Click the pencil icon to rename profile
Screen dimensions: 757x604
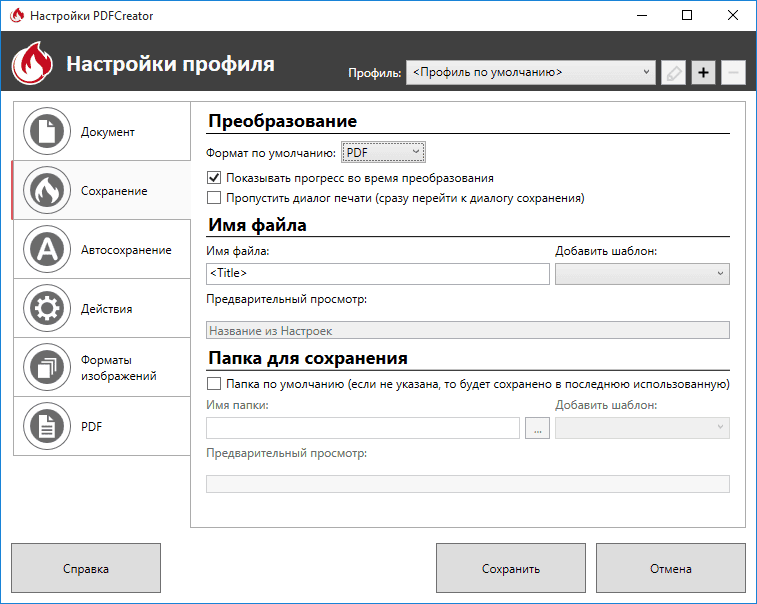(674, 73)
